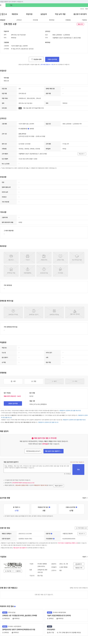The width and height of the screenshot is (88, 644).
Task: Open the 직업 능력 개발 menu
Action: (x=60, y=14)
